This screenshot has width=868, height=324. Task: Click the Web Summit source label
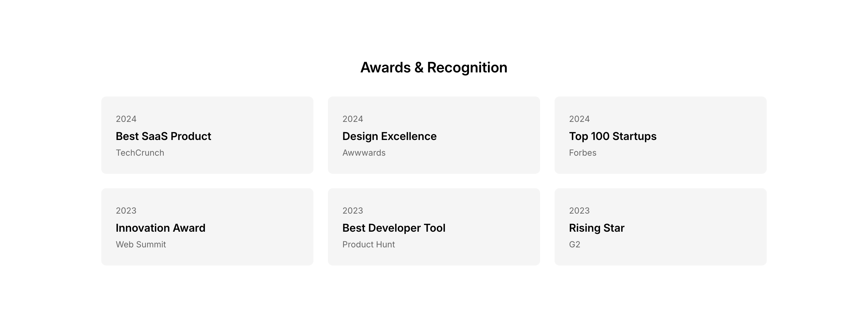click(x=141, y=244)
